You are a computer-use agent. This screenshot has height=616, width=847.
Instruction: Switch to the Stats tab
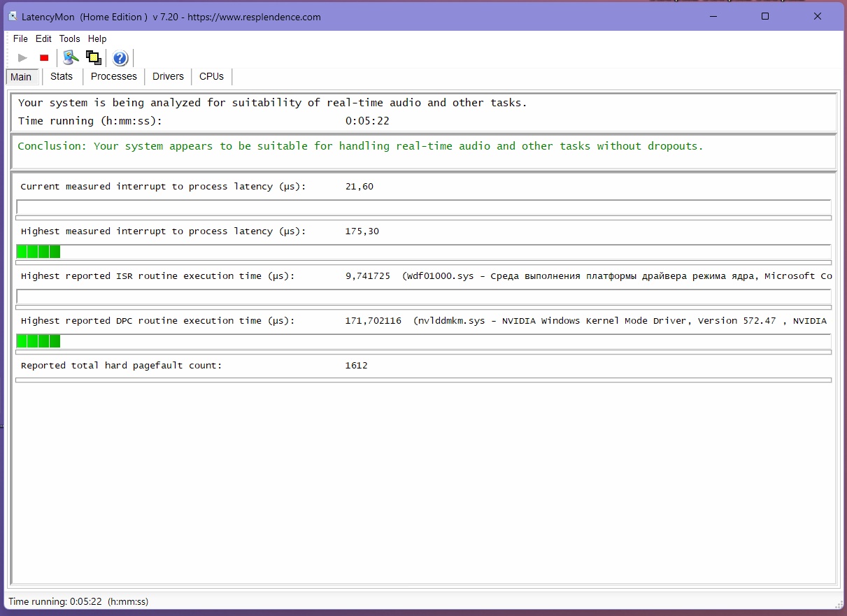tap(62, 76)
